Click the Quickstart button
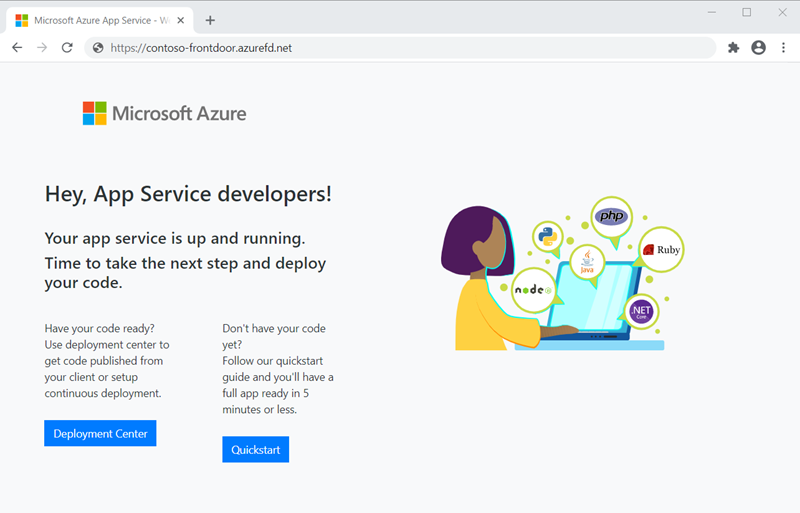 point(256,449)
